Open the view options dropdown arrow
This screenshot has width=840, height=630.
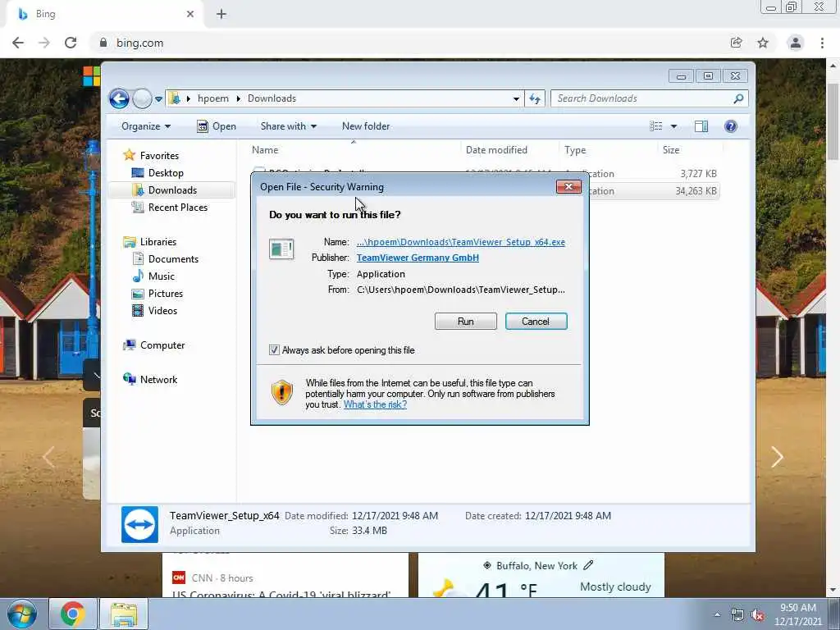click(x=674, y=126)
